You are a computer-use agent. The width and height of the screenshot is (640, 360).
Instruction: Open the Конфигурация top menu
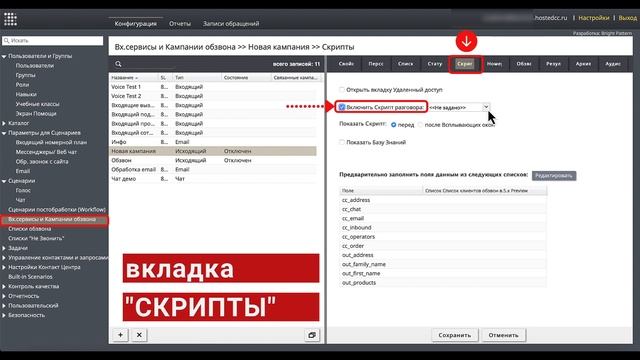tap(136, 24)
